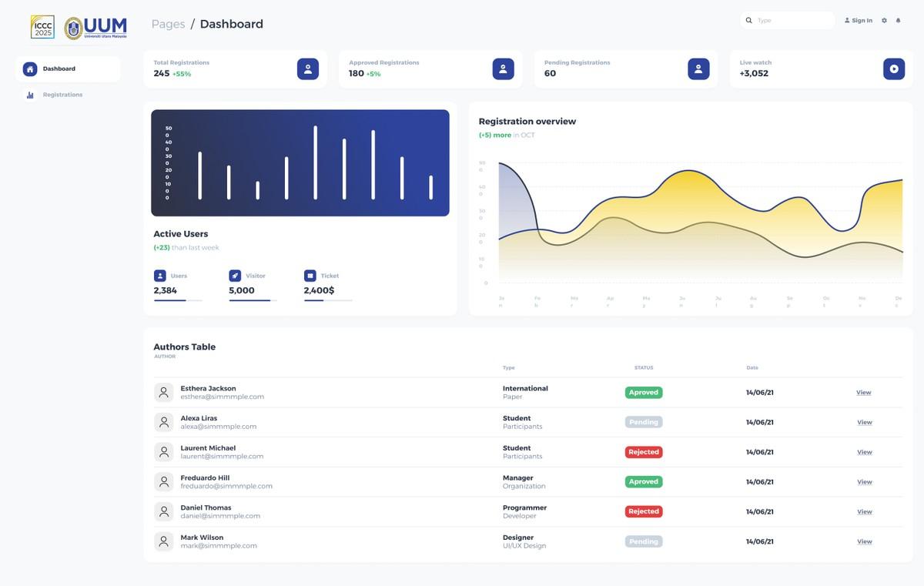The height and width of the screenshot is (586, 924).
Task: Click the Registrations bar chart icon
Action: [x=30, y=95]
